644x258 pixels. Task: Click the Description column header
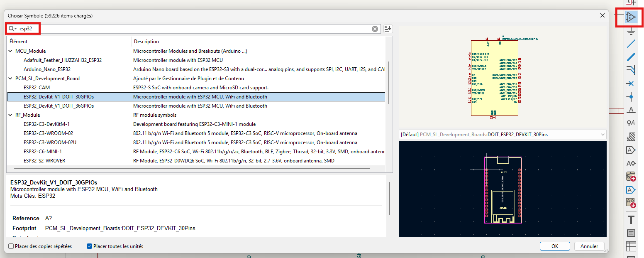259,42
